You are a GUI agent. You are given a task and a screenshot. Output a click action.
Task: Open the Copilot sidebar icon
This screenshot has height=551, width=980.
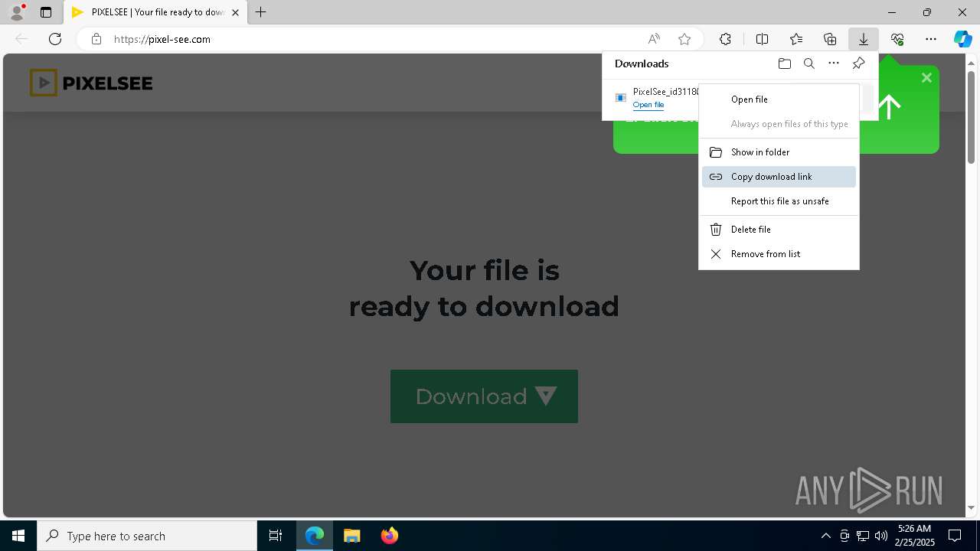(962, 39)
